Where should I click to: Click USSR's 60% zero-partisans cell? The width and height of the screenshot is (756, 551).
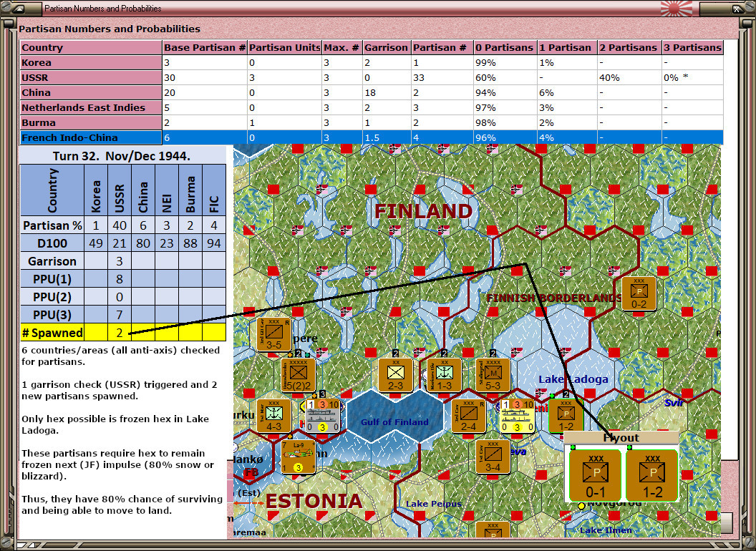(505, 77)
